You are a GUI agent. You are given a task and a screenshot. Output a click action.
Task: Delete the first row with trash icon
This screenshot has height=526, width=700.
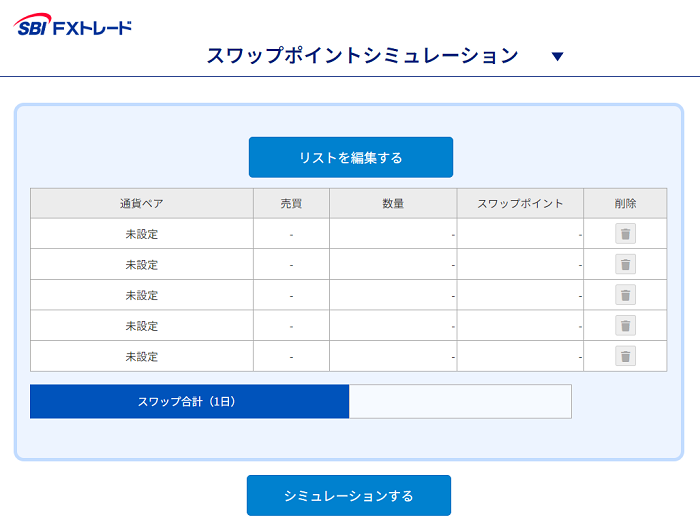(625, 234)
